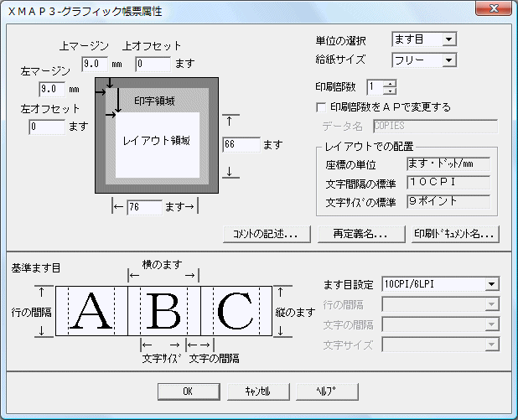Click the 左オフセット input field
The width and height of the screenshot is (518, 420).
47,127
